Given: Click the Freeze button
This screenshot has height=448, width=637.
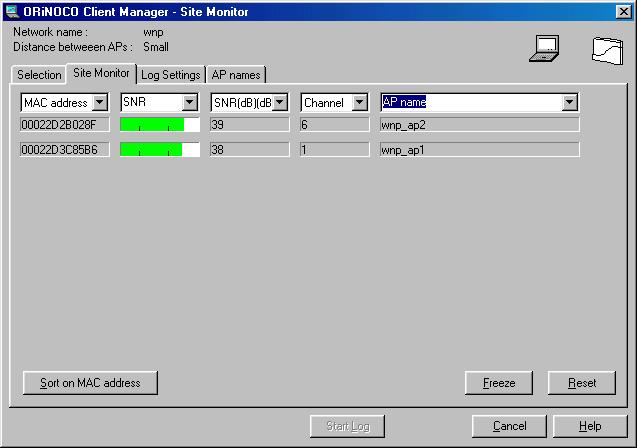Looking at the screenshot, I should (x=499, y=383).
